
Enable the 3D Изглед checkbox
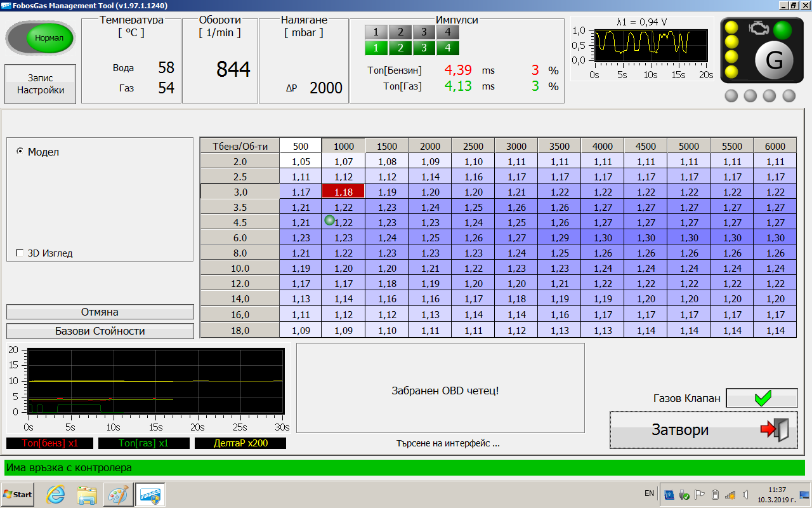[20, 253]
